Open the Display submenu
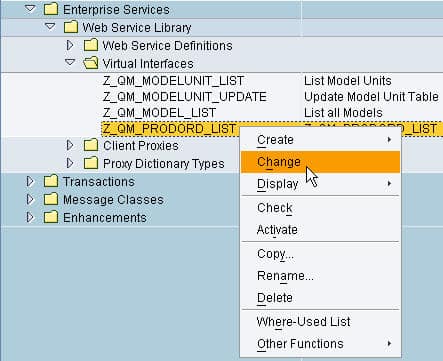 pyautogui.click(x=320, y=184)
